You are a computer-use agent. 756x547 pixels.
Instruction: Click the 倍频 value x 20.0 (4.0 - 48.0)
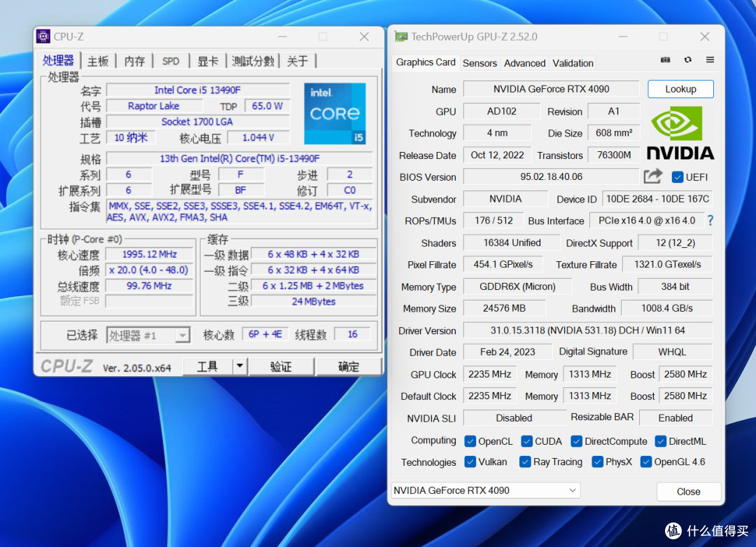click(150, 270)
